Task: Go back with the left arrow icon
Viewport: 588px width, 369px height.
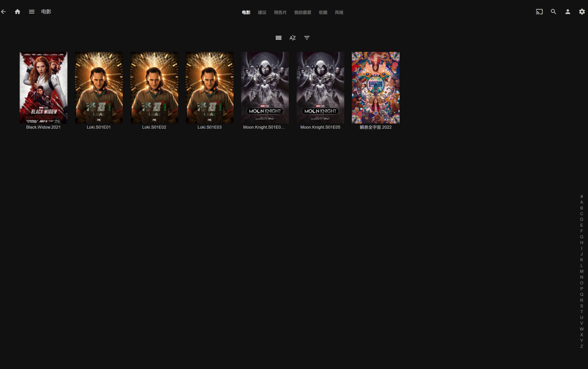Action: [x=3, y=12]
